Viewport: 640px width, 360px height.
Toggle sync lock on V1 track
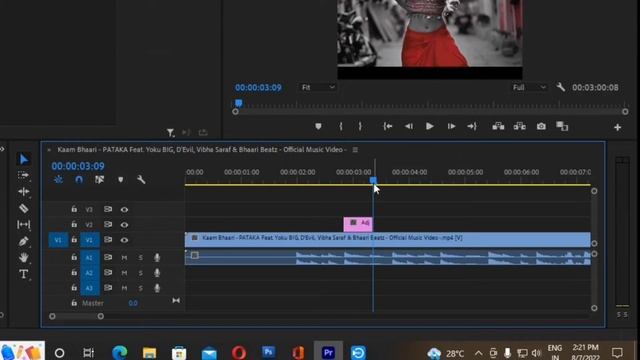[108, 240]
